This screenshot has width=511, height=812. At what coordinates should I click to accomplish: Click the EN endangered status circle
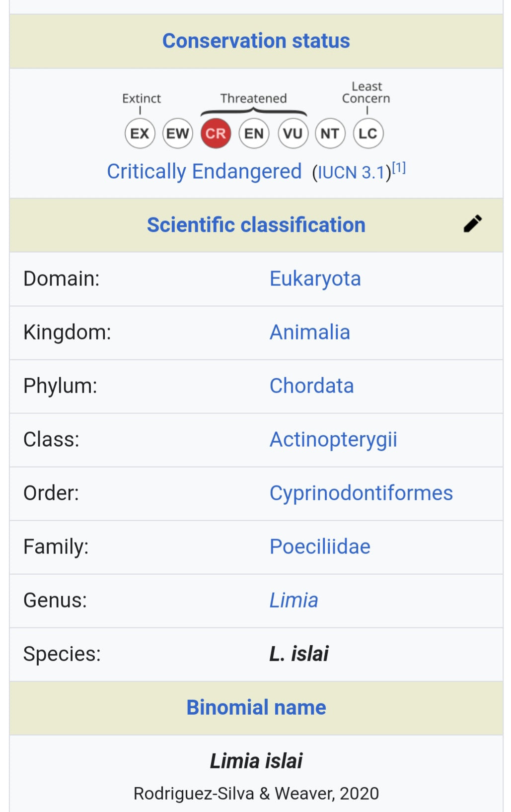[x=254, y=134]
